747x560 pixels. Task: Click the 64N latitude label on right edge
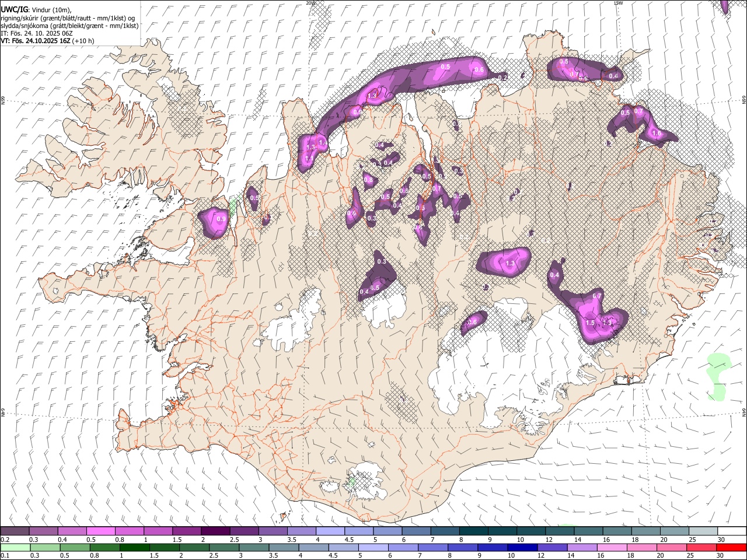(743, 412)
